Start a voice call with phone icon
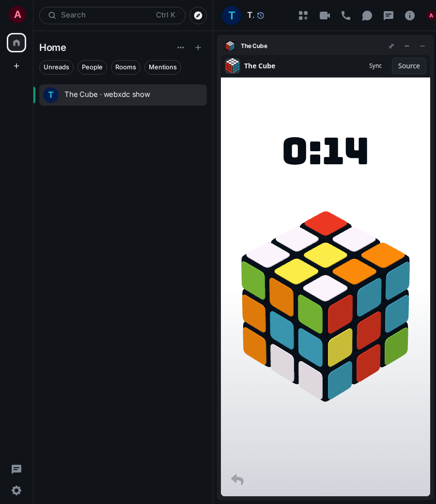Screen dimensions: 436x504 coord(346,16)
